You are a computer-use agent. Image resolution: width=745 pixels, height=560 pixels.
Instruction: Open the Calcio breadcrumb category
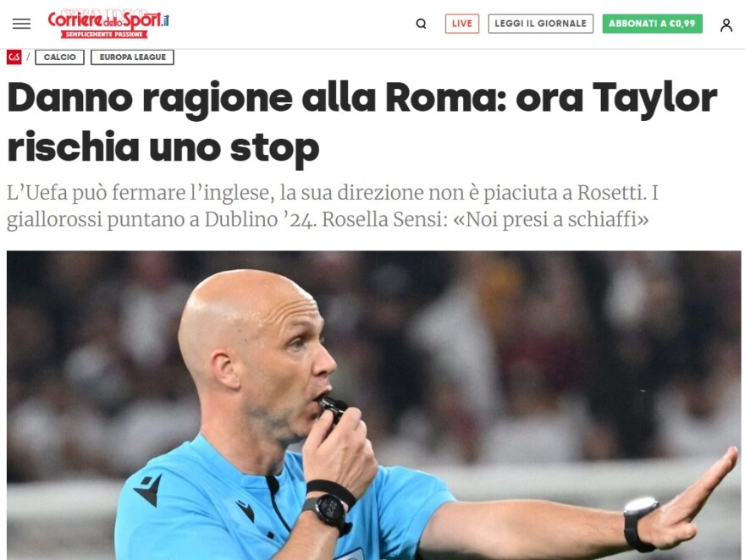point(60,57)
